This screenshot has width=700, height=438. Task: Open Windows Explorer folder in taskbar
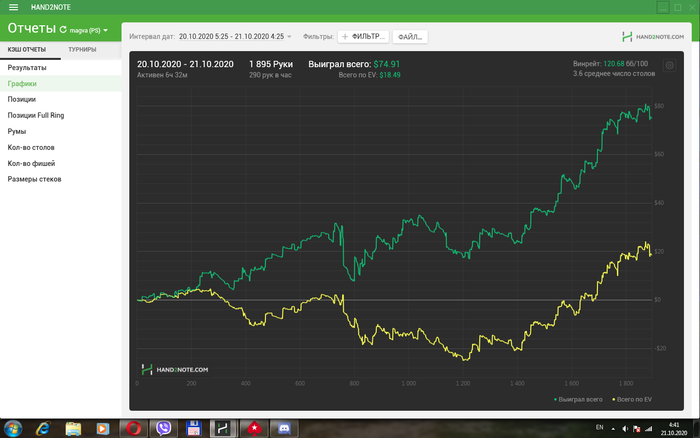point(73,429)
